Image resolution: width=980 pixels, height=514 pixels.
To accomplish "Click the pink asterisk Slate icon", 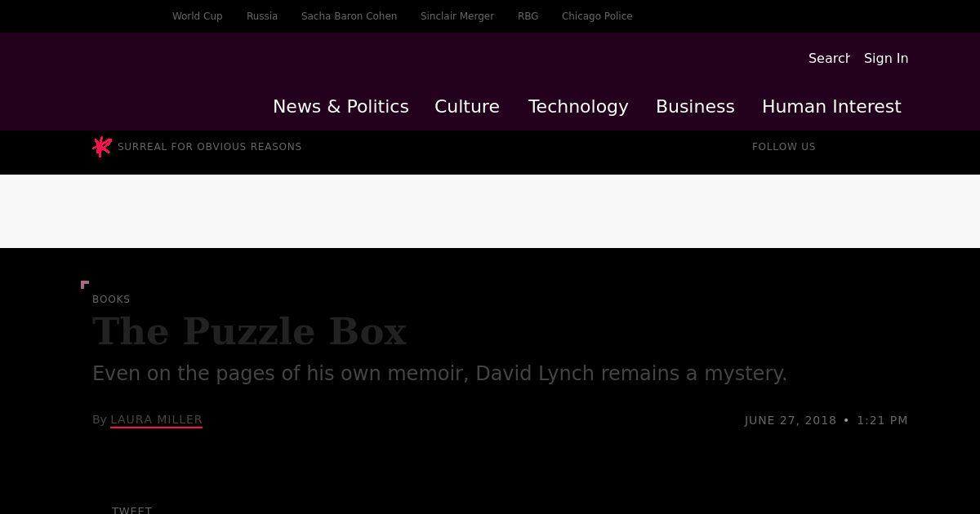I will point(102,146).
